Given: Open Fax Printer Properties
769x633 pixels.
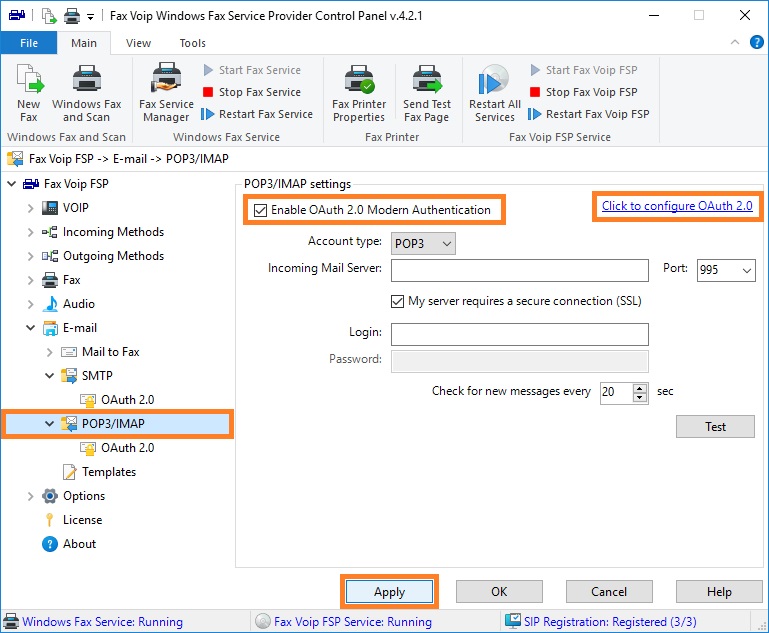Looking at the screenshot, I should click(359, 93).
